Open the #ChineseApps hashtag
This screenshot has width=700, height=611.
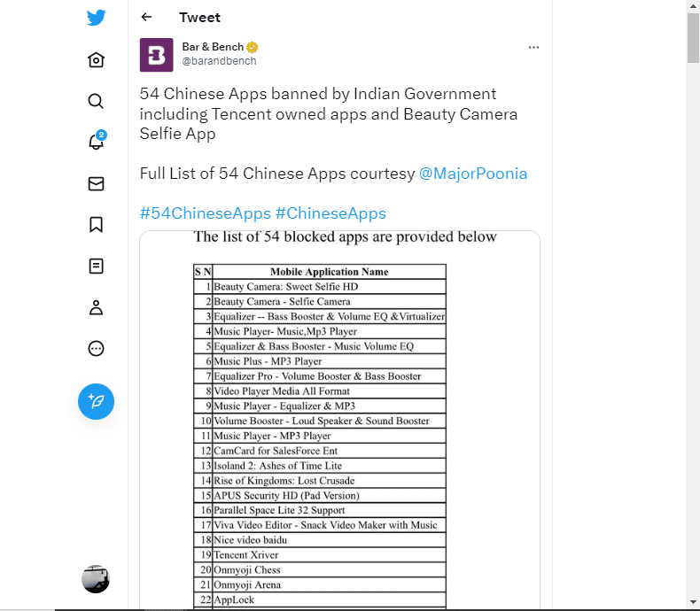coord(331,213)
